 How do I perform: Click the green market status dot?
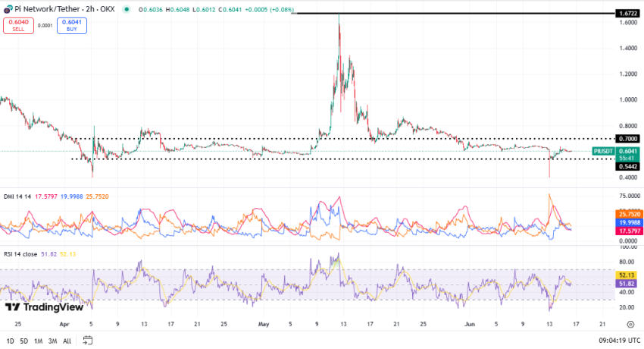[x=126, y=9]
